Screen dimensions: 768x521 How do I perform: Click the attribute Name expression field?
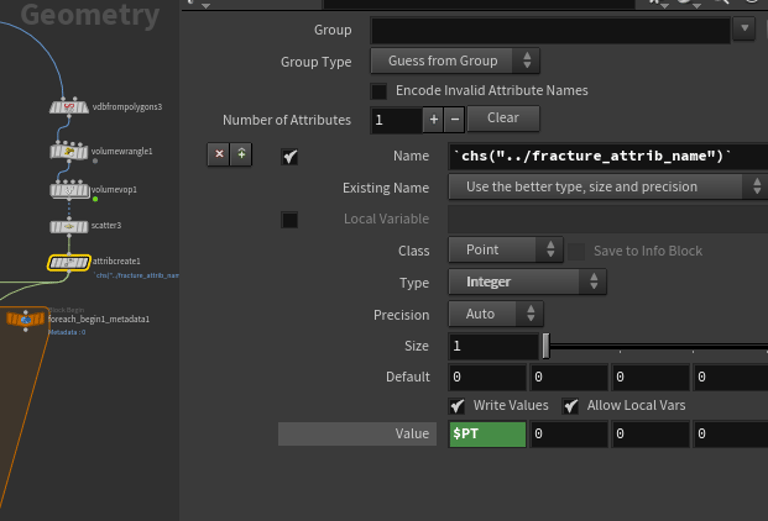click(x=608, y=157)
